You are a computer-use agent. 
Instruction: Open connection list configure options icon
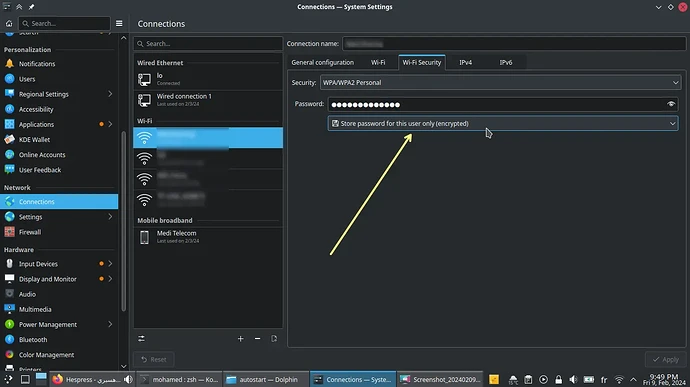pyautogui.click(x=141, y=339)
